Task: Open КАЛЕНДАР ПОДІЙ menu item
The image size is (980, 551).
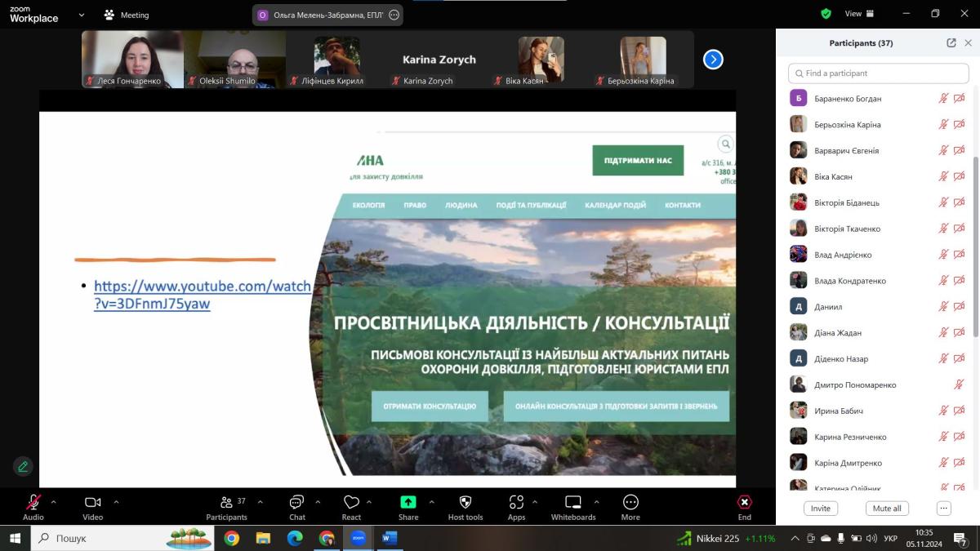Action: 615,206
